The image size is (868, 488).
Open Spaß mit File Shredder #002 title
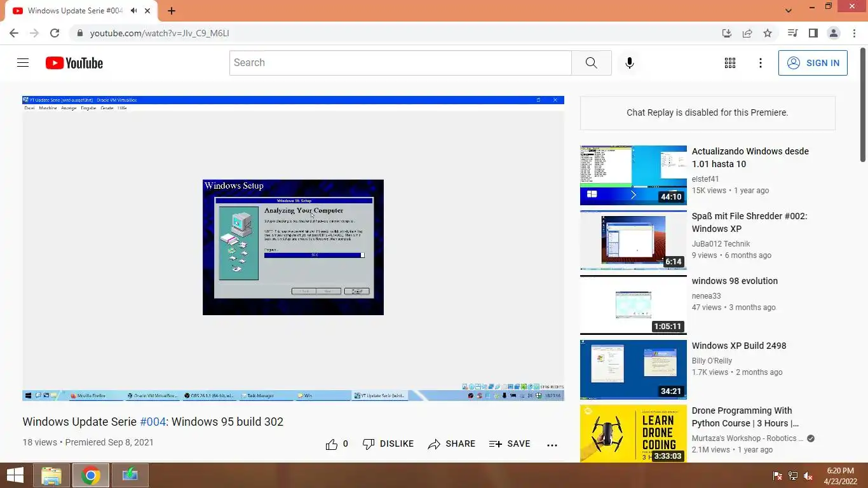click(750, 222)
